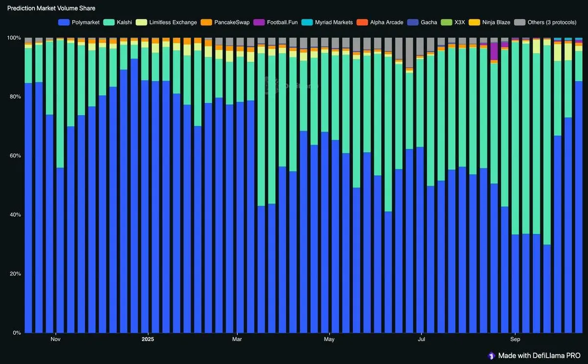Click the DefiLlama logo in footer
The height and width of the screenshot is (364, 588).
tap(491, 355)
